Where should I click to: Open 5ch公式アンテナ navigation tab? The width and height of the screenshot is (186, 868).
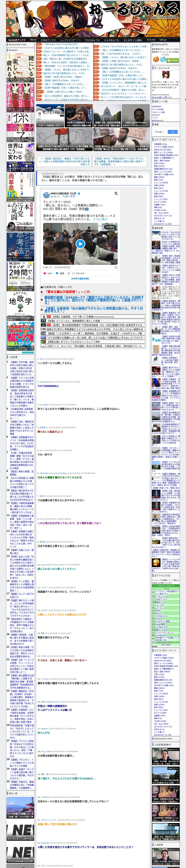(x=17, y=40)
